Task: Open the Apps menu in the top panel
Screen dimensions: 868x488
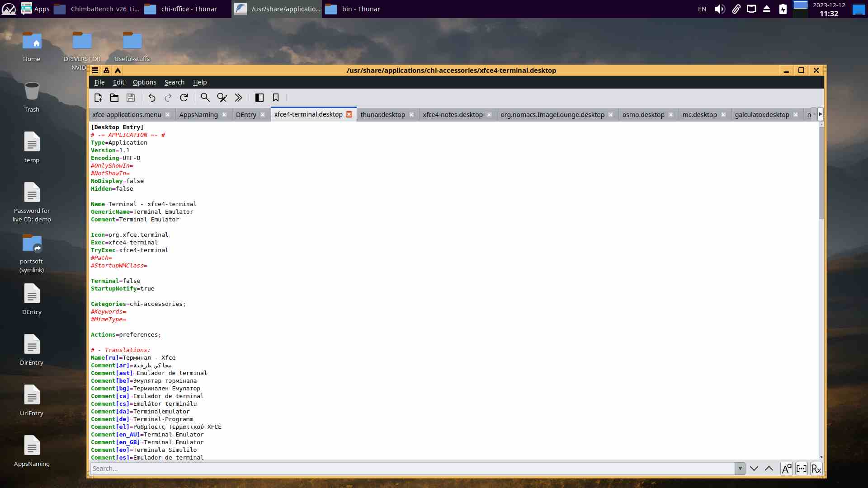Action: [35, 9]
